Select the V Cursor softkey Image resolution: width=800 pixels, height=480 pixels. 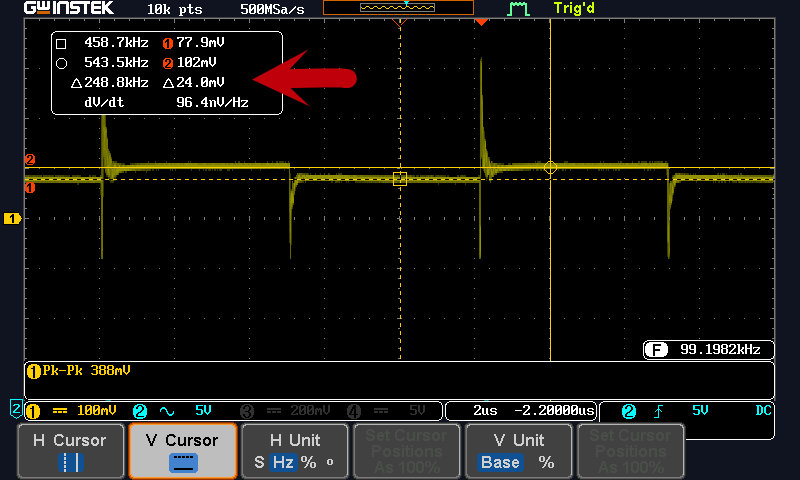click(x=183, y=451)
